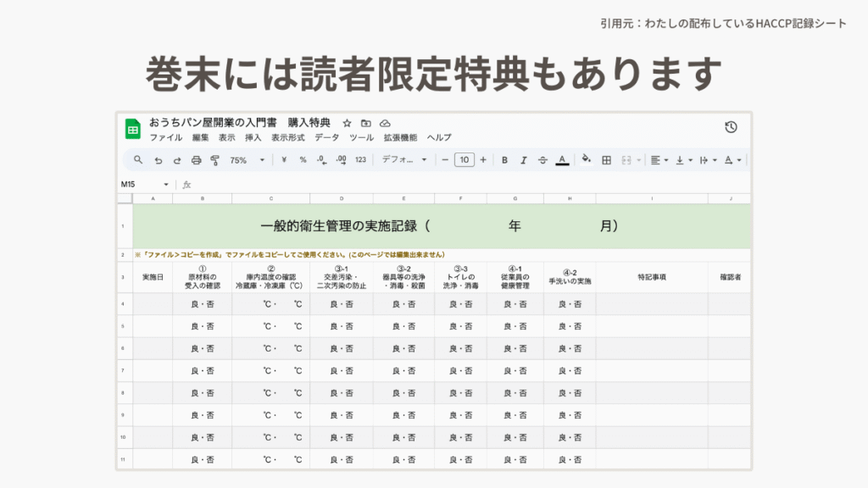
Task: Open the ツール menu
Action: point(361,137)
